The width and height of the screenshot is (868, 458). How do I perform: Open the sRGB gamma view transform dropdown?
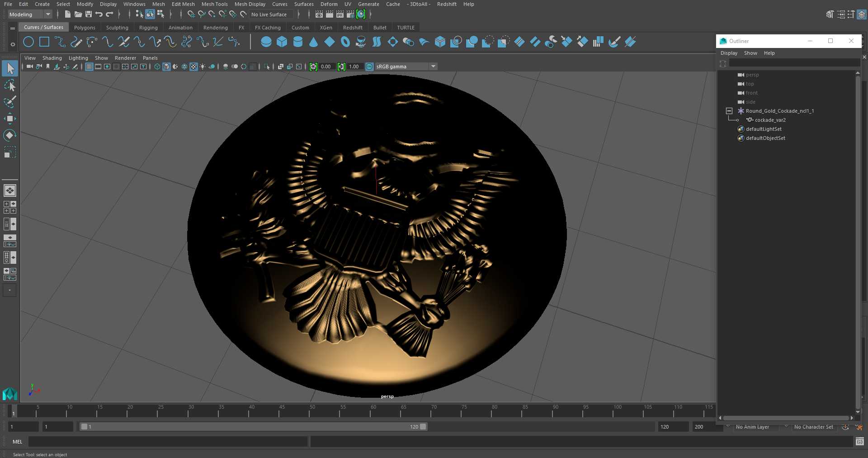click(406, 67)
